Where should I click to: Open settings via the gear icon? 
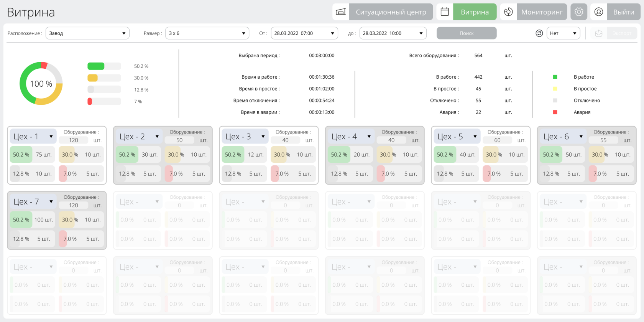[579, 12]
